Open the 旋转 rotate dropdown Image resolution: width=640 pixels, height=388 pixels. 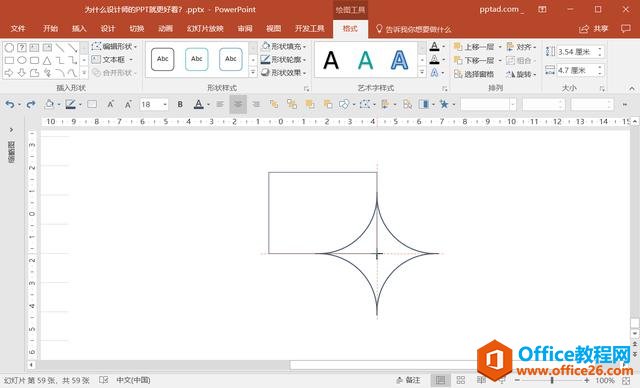coord(521,74)
